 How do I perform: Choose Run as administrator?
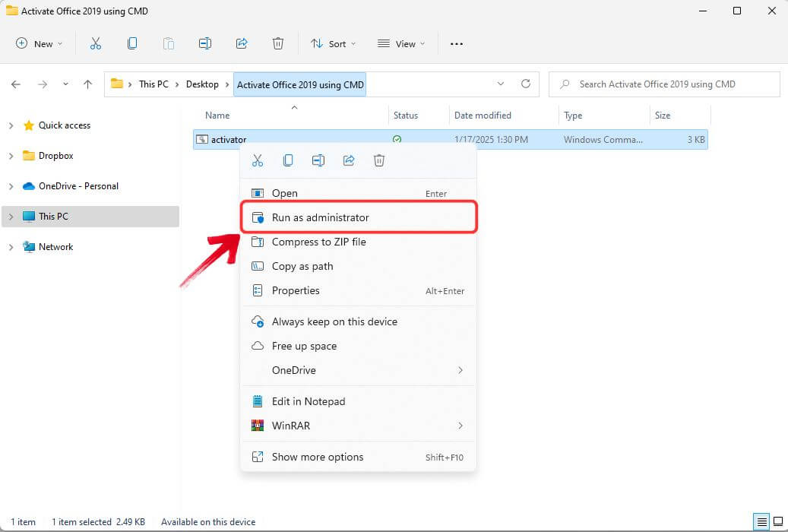(358, 217)
